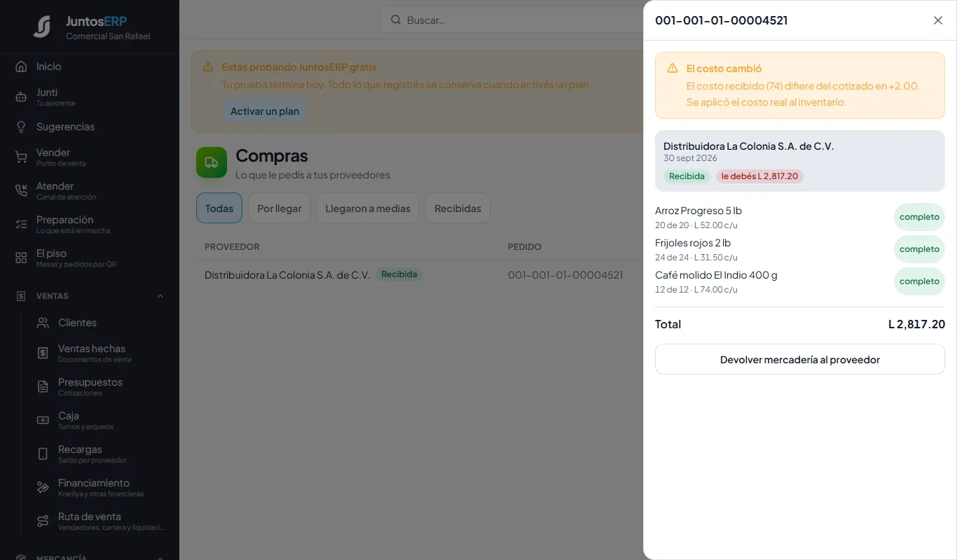Open Inicio home icon in sidebar

coord(21,66)
